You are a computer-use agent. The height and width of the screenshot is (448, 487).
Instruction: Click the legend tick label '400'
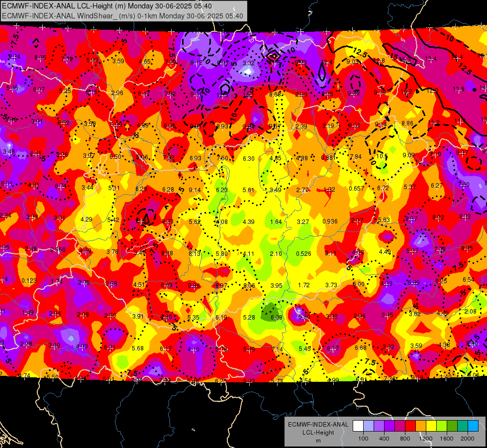tap(384, 439)
